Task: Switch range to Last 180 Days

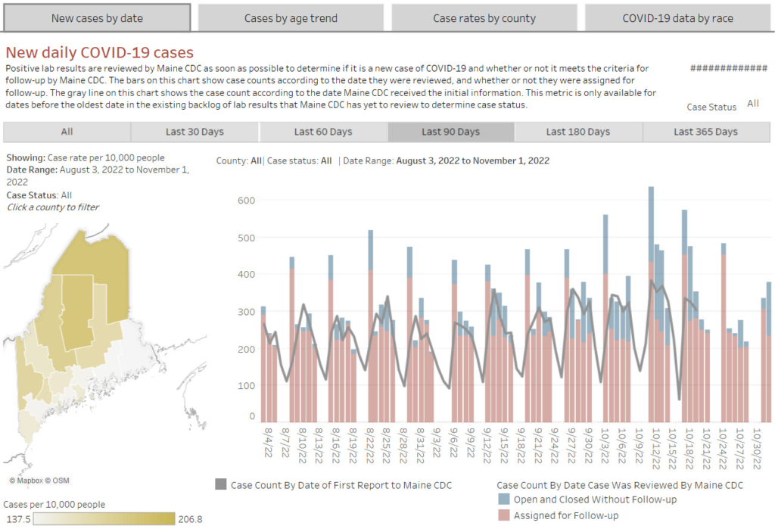Action: click(578, 132)
